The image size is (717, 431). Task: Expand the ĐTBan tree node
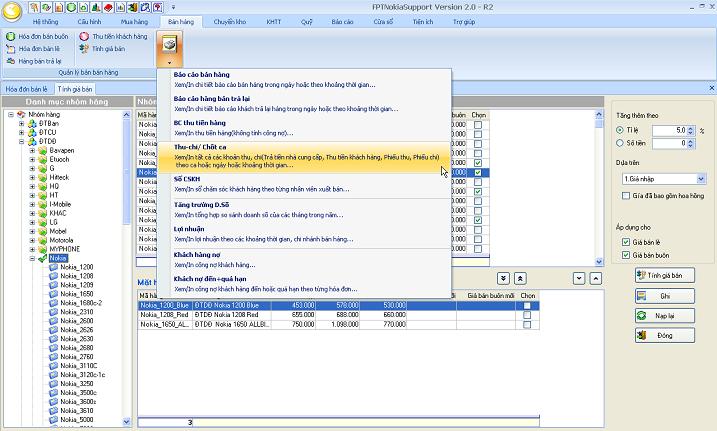tap(21, 123)
